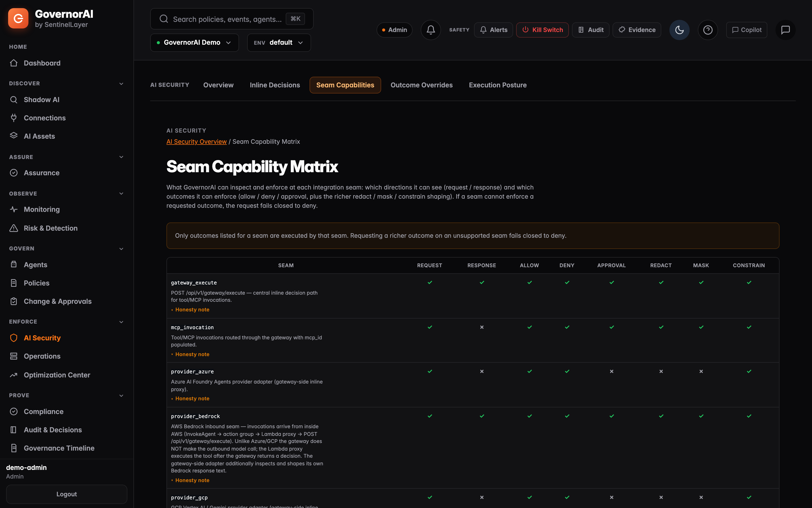
Task: Click the provider_bedrock seam name
Action: pos(195,417)
